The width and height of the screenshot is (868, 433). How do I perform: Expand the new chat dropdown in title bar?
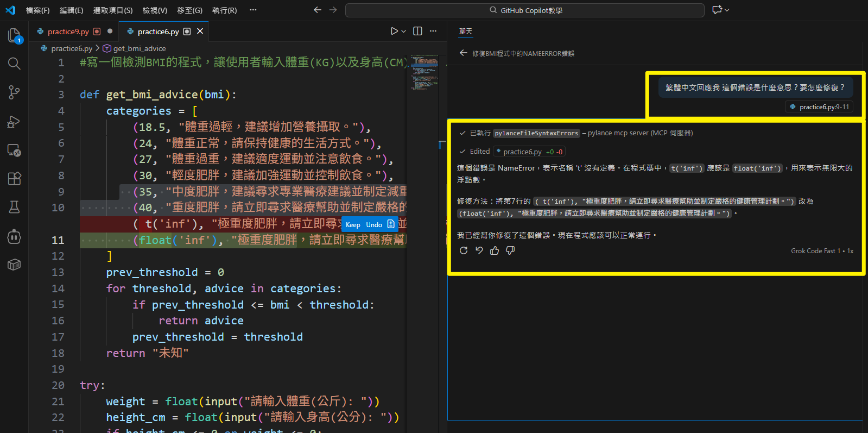coord(727,10)
